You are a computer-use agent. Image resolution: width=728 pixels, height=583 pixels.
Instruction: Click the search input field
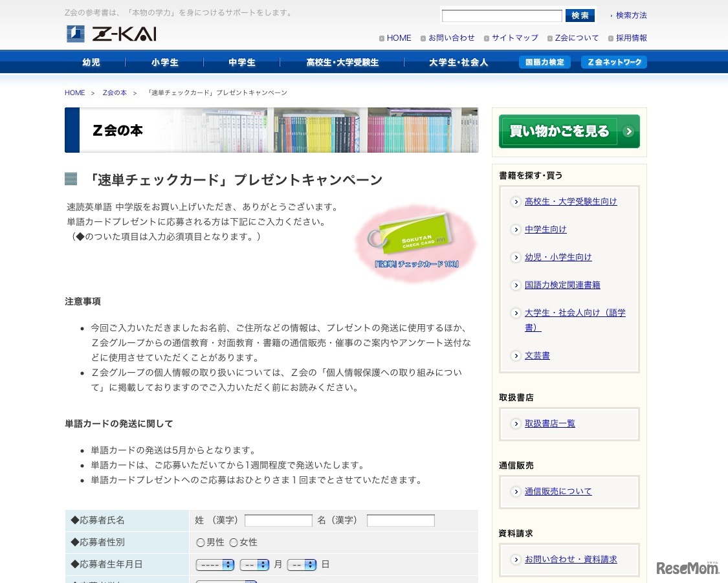pyautogui.click(x=502, y=15)
